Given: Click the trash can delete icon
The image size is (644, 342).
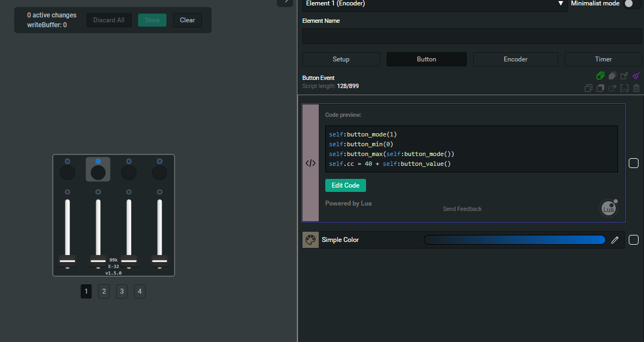Looking at the screenshot, I should pyautogui.click(x=636, y=88).
